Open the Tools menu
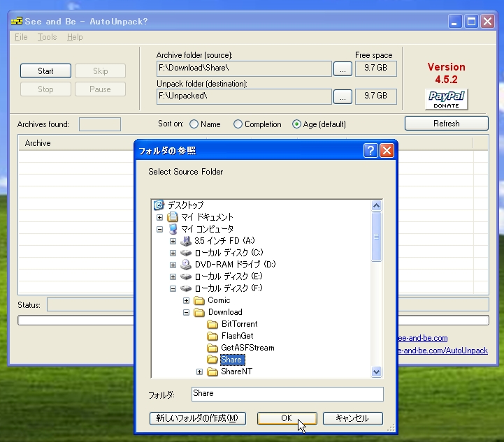The image size is (504, 442). pyautogui.click(x=47, y=37)
